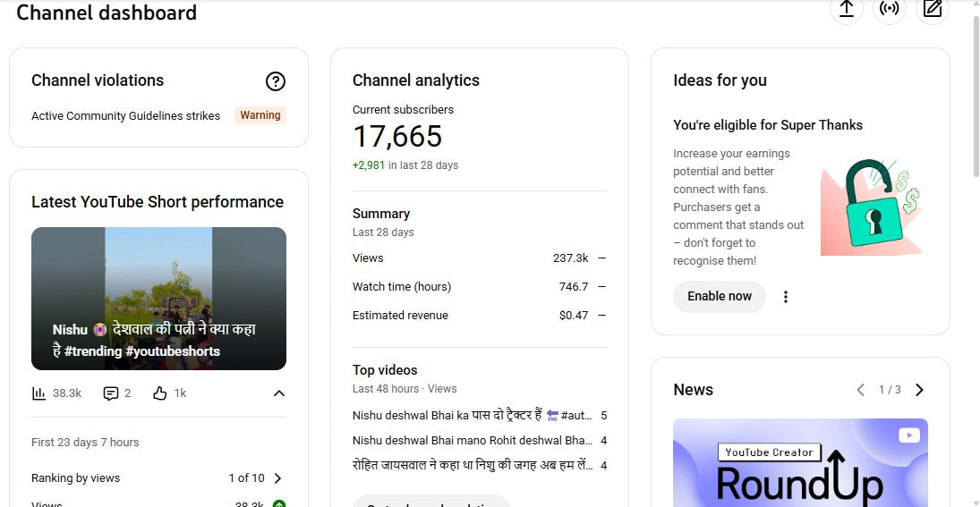Collapse the latest Short performance details

click(279, 393)
